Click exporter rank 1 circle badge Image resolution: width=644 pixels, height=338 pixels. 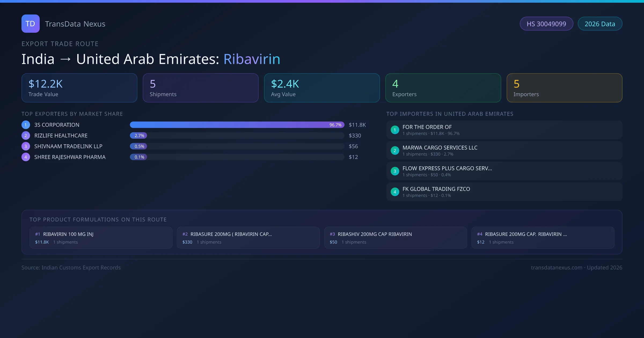coord(25,125)
